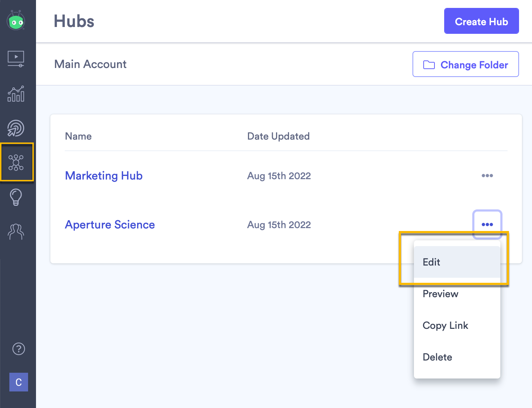Click Aperture Science's Aug 15th 2022 date

tap(279, 225)
